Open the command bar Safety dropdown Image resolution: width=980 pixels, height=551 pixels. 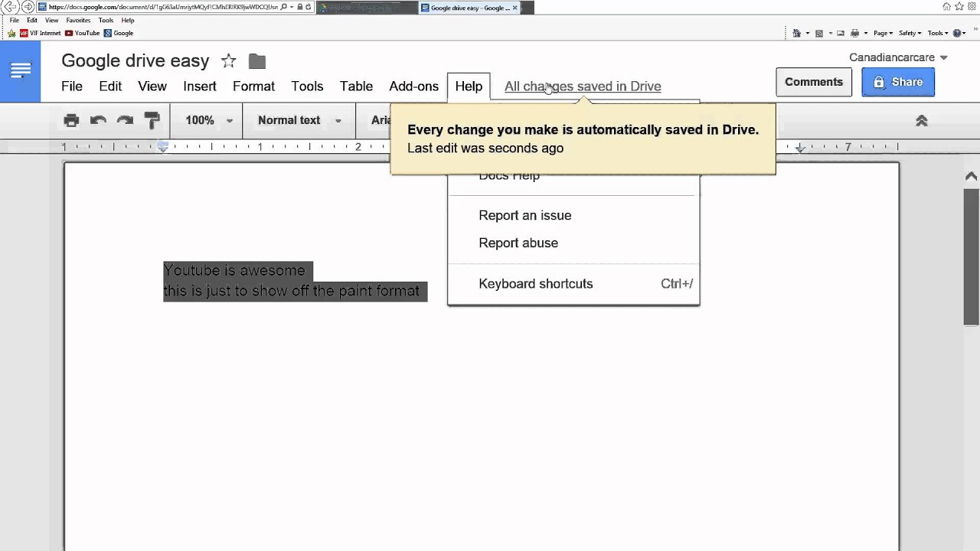[910, 33]
